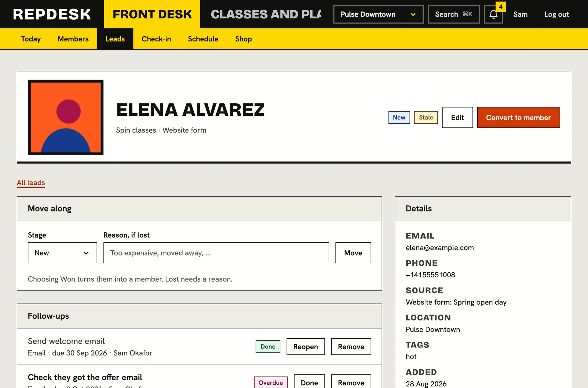Click the Check they got the offer email title

(85, 377)
